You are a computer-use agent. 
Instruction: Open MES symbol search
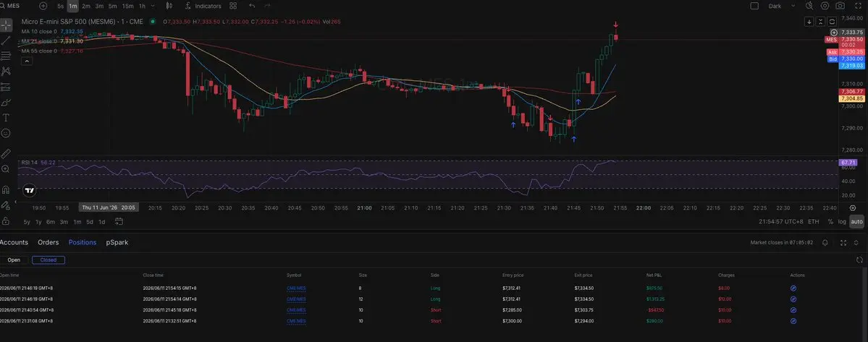[11, 6]
